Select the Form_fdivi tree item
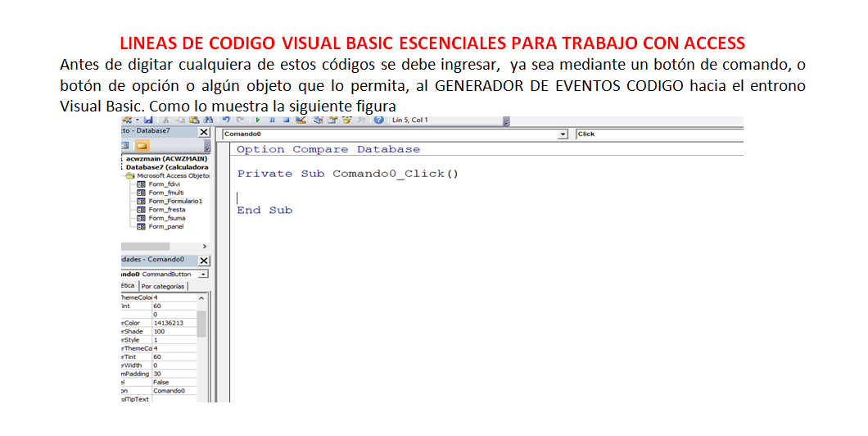The image size is (868, 436). pyautogui.click(x=164, y=184)
